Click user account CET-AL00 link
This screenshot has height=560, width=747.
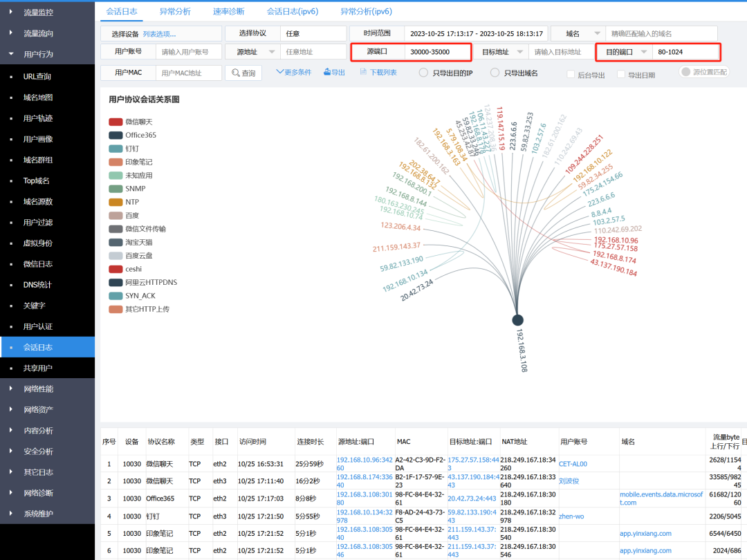pos(573,464)
